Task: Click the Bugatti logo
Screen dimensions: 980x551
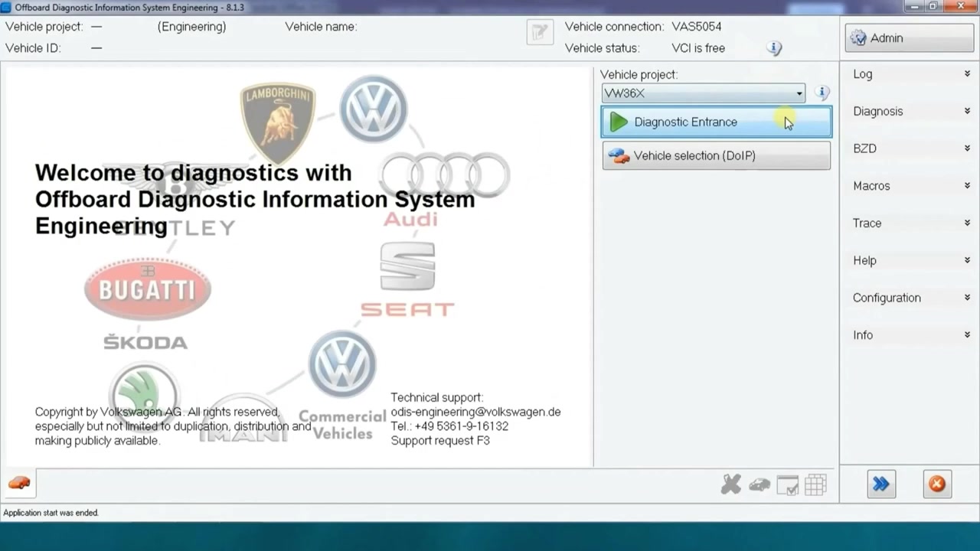Action: [x=148, y=289]
